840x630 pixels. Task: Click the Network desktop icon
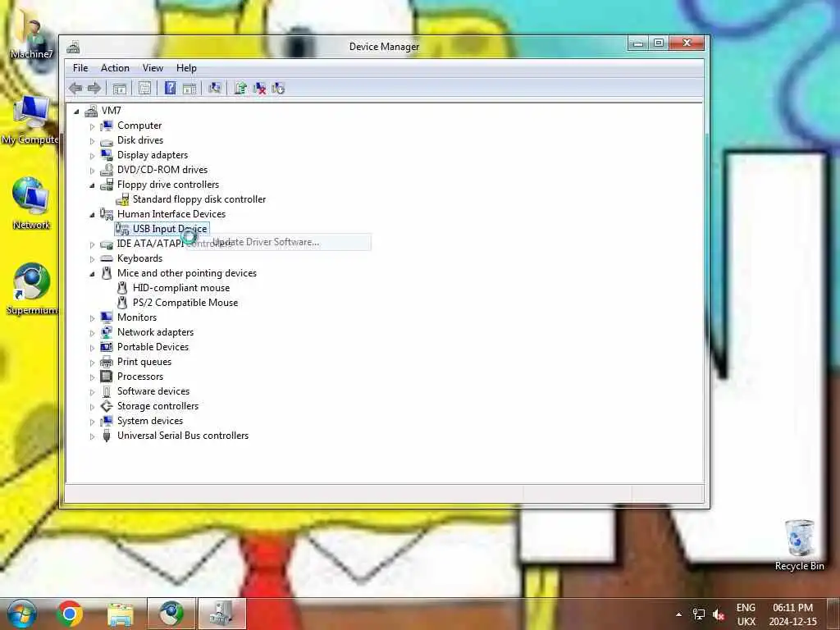(31, 203)
